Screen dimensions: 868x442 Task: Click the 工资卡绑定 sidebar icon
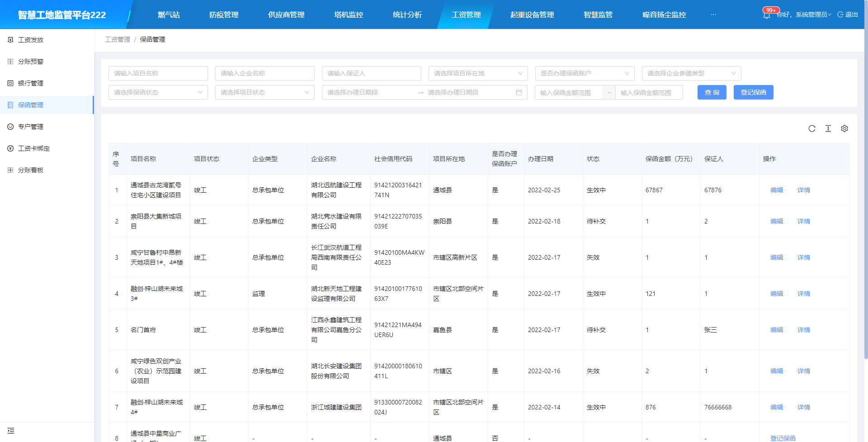[x=10, y=148]
